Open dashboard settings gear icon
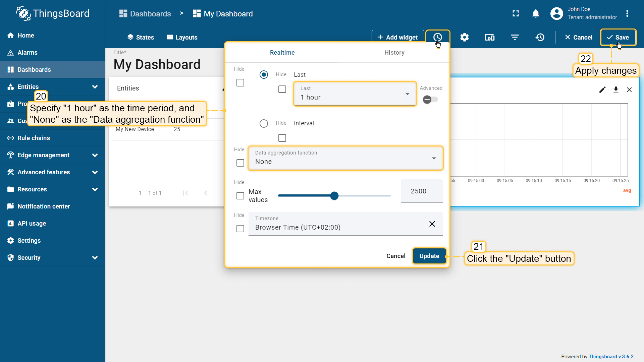644x362 pixels. click(464, 37)
